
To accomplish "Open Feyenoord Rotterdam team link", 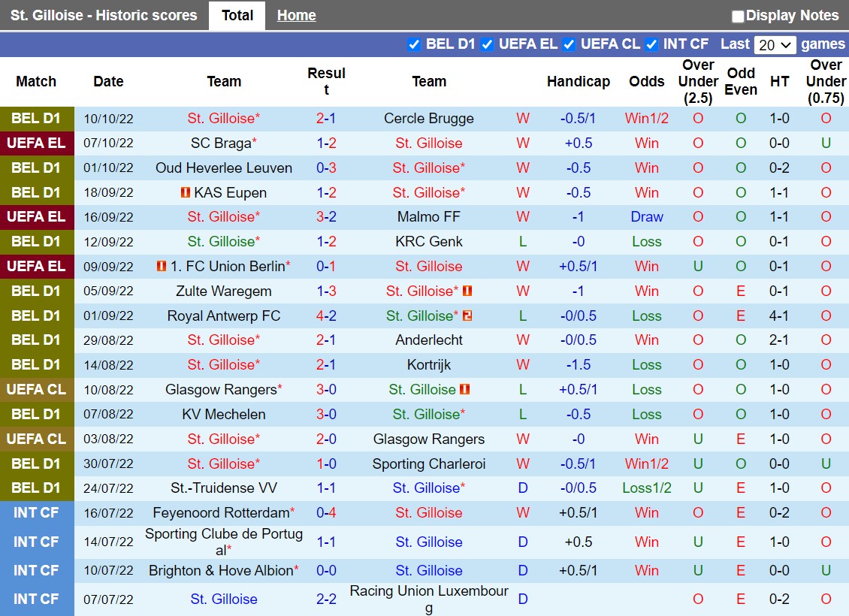I will click(221, 512).
